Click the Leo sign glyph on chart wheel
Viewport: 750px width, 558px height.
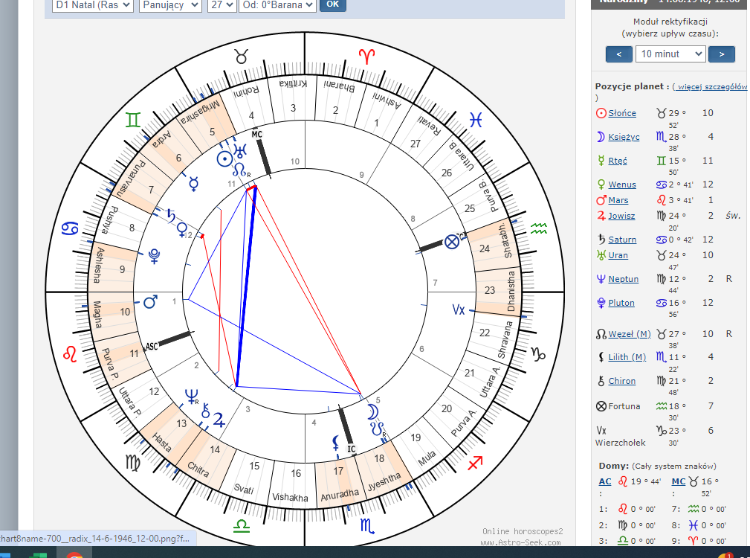(x=71, y=352)
